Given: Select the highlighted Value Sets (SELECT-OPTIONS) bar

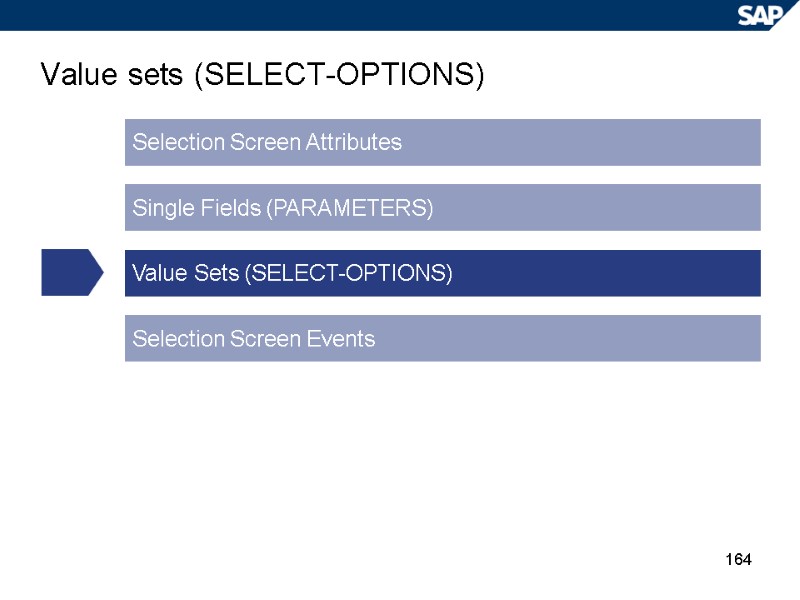Looking at the screenshot, I should 442,273.
